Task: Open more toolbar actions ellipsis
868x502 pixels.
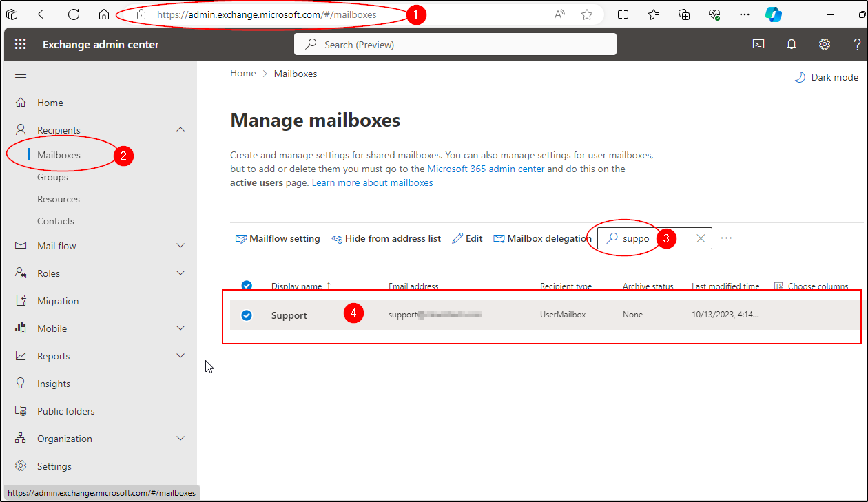Action: [x=726, y=238]
